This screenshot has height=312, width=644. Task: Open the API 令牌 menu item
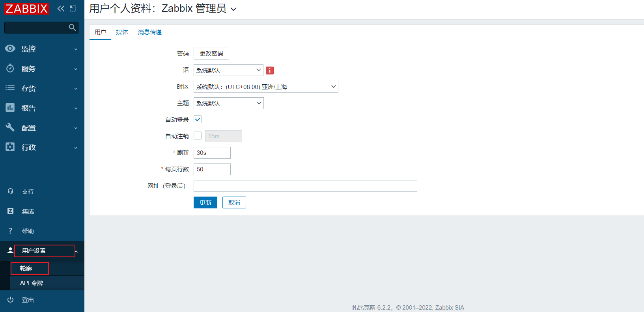pos(32,283)
